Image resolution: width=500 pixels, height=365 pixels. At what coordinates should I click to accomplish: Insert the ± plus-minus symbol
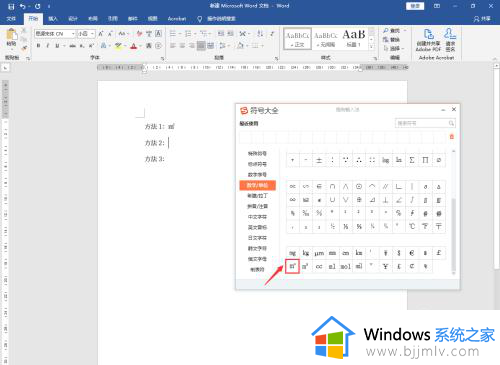[x=319, y=160]
